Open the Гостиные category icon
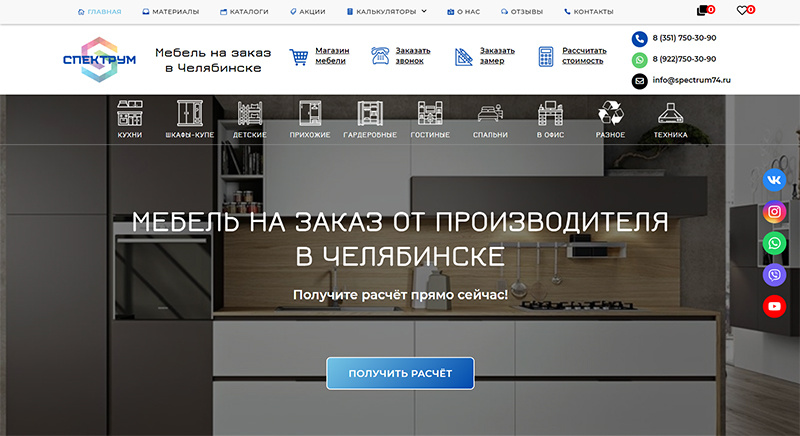 [x=430, y=113]
